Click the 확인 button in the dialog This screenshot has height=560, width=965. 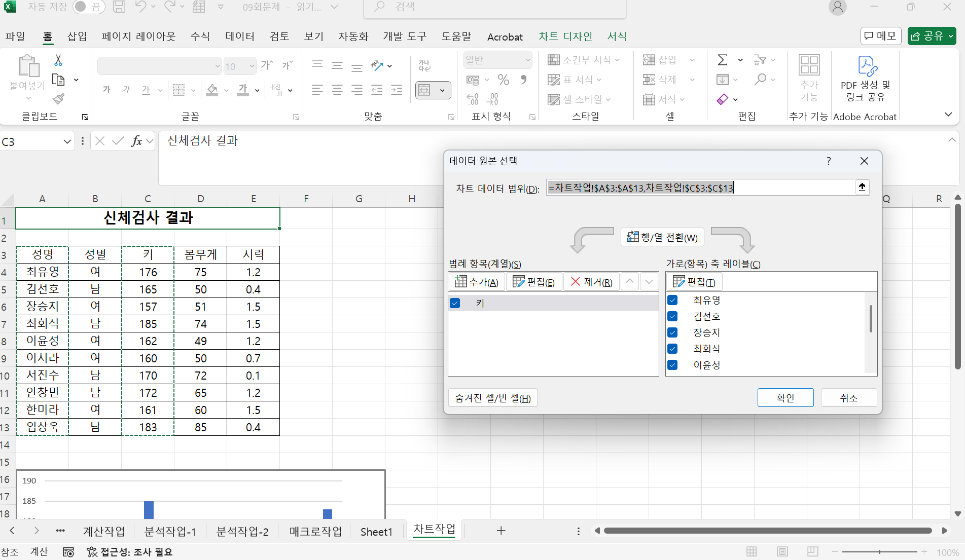click(x=785, y=398)
